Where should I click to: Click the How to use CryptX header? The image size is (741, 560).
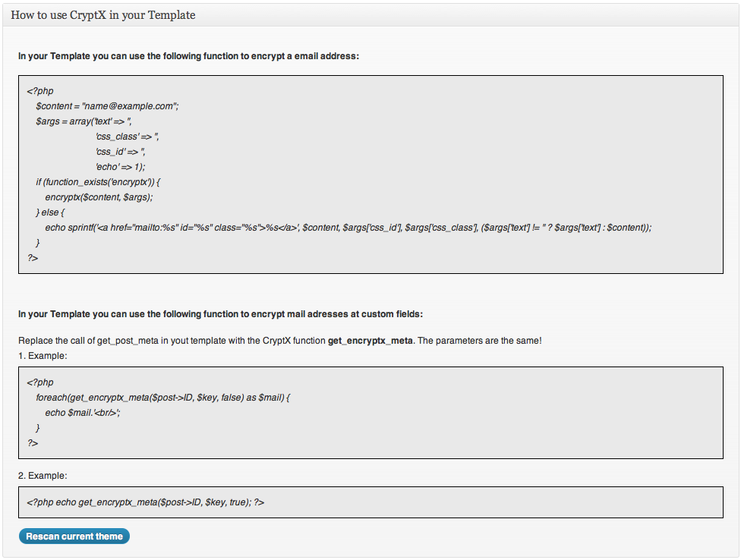(x=103, y=15)
